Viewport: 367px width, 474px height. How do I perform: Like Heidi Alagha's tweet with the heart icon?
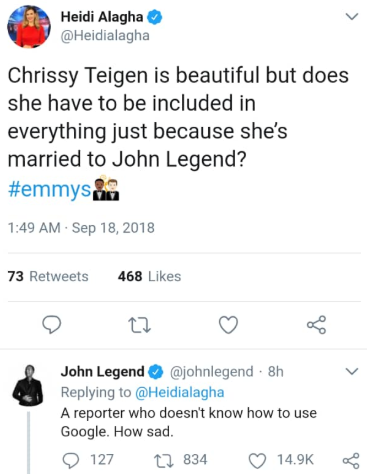tap(228, 325)
